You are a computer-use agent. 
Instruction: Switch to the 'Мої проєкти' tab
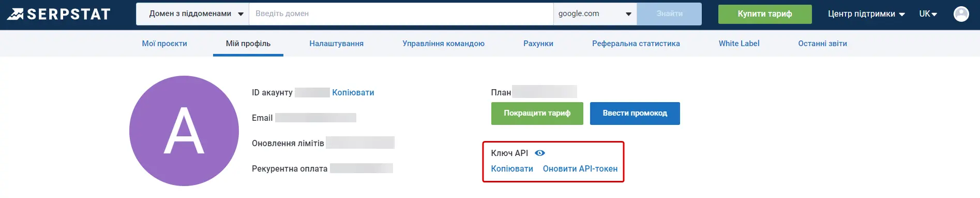pos(164,44)
